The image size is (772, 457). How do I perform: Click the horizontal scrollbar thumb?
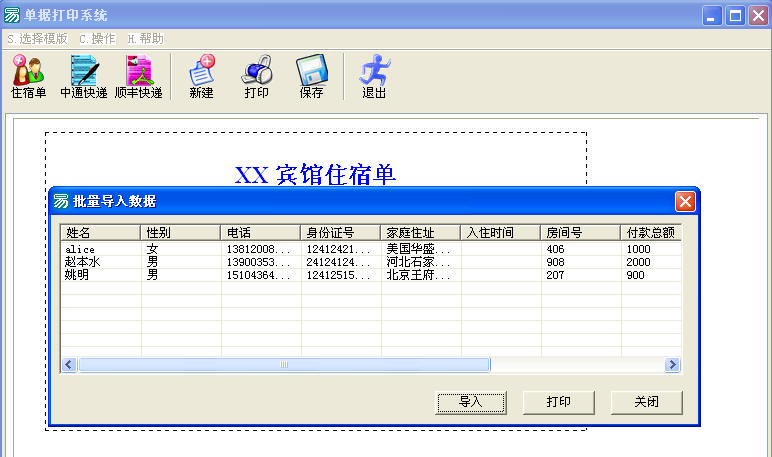(284, 364)
